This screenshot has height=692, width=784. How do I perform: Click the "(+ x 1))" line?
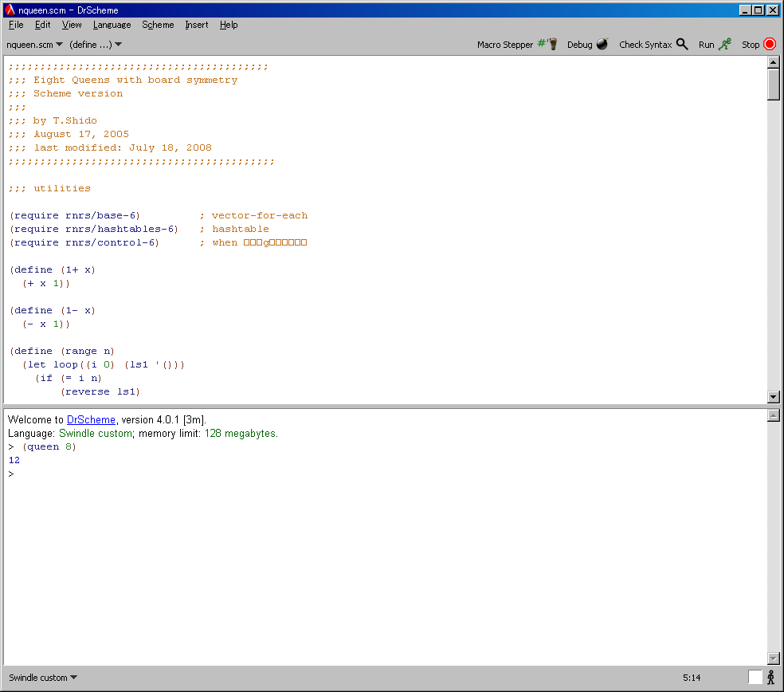coord(46,283)
